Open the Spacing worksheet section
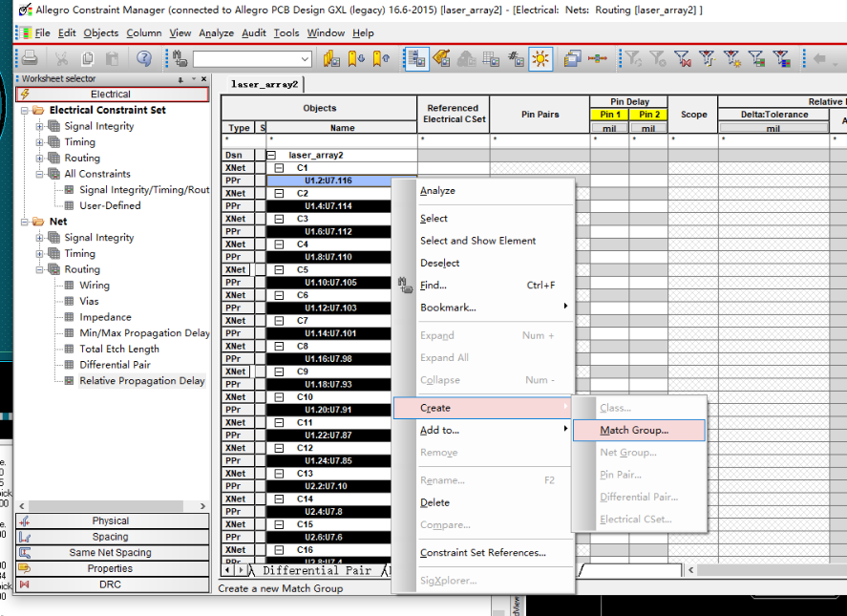The height and width of the screenshot is (616, 847). [113, 537]
